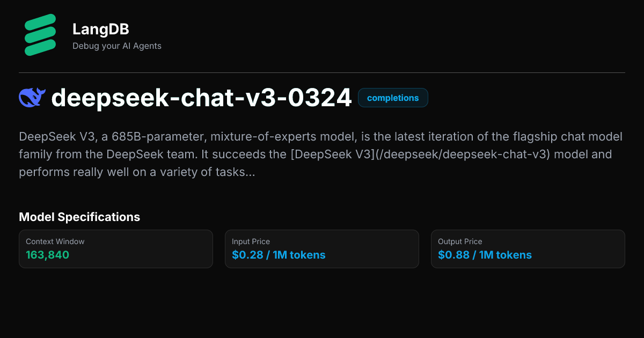The height and width of the screenshot is (338, 644).
Task: Click the Model Specifications heading
Action: (x=79, y=217)
